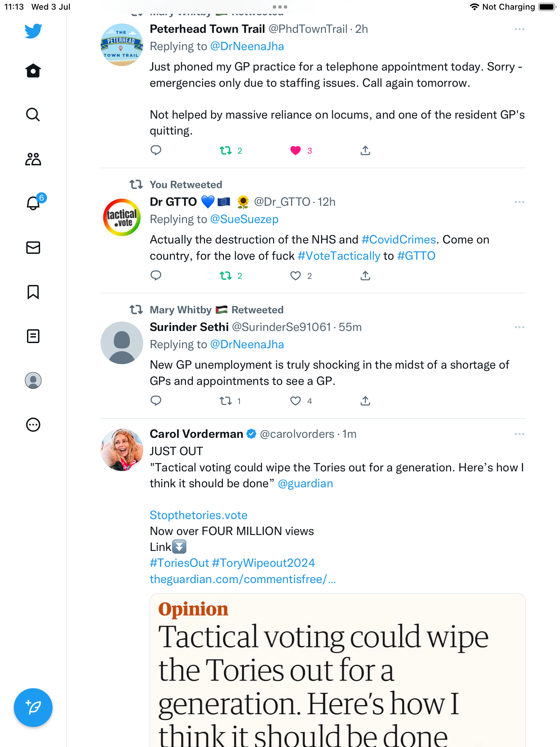560x747 pixels.
Task: Open Bookmarks in the sidebar
Action: point(33,292)
